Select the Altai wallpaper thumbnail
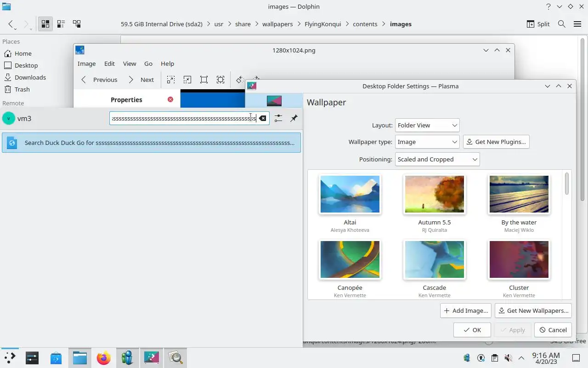 (350, 194)
